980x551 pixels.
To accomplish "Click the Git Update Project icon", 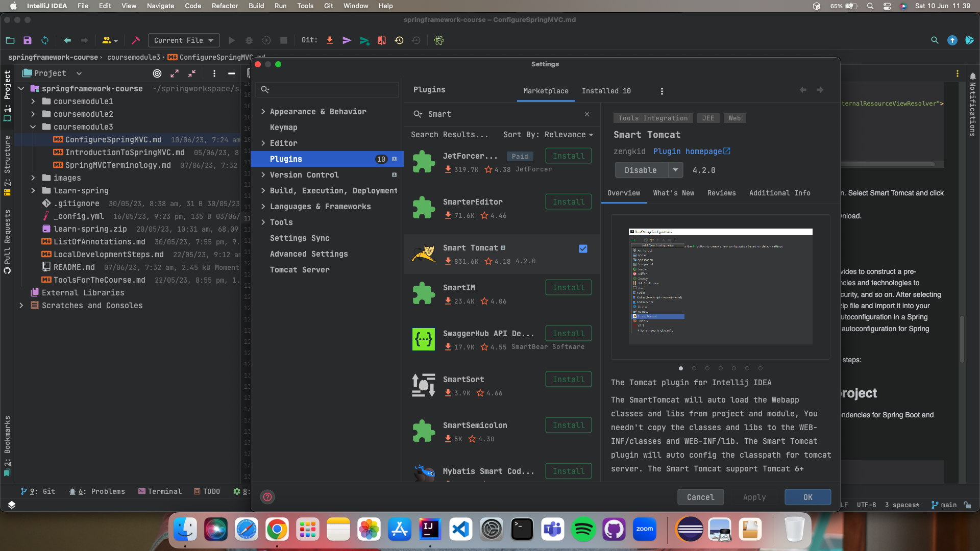I will tap(330, 40).
